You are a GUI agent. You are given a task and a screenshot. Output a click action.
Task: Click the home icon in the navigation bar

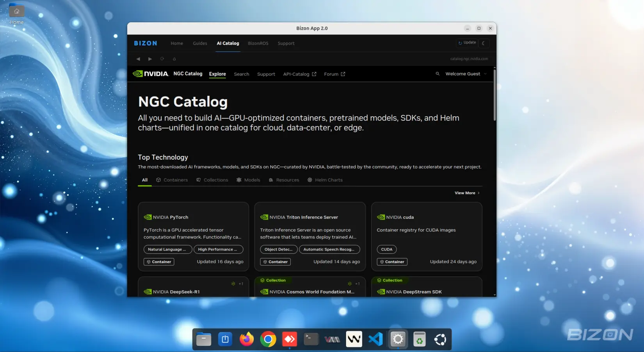174,59
